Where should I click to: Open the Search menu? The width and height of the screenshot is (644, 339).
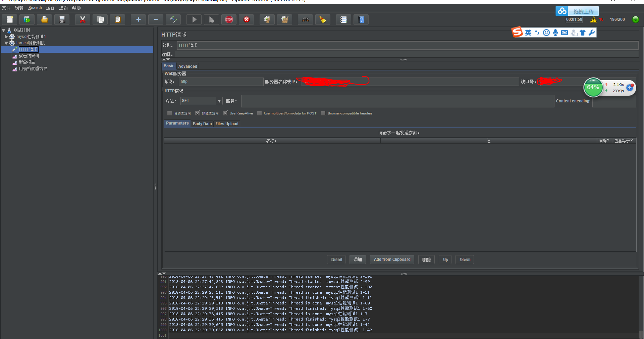click(x=35, y=8)
